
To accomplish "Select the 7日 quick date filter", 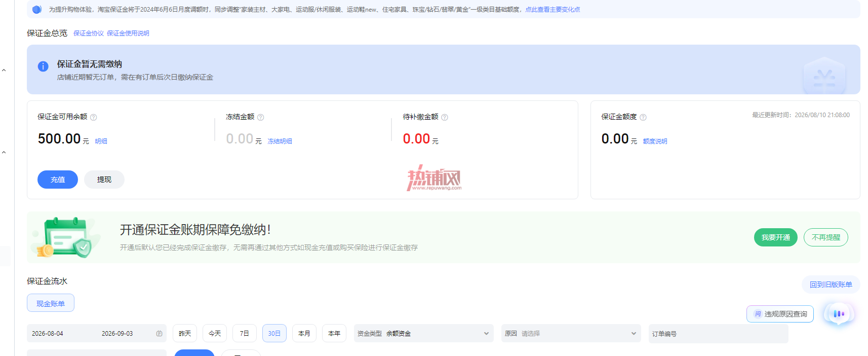I will [x=244, y=333].
